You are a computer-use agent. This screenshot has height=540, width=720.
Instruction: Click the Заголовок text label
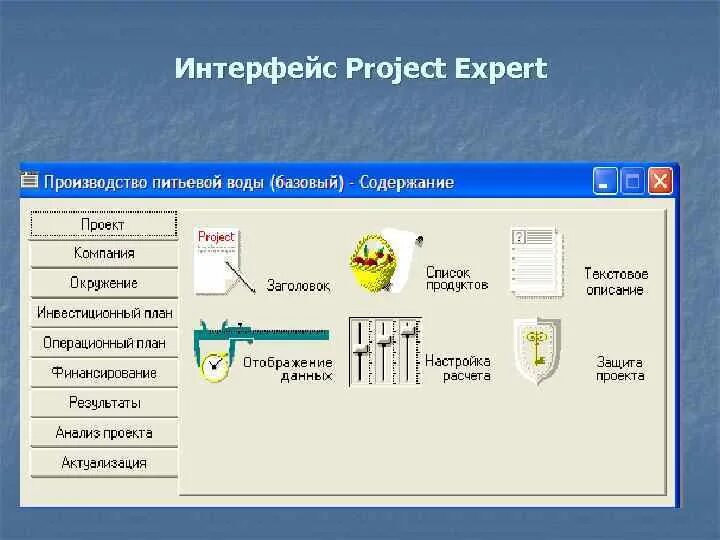click(298, 286)
